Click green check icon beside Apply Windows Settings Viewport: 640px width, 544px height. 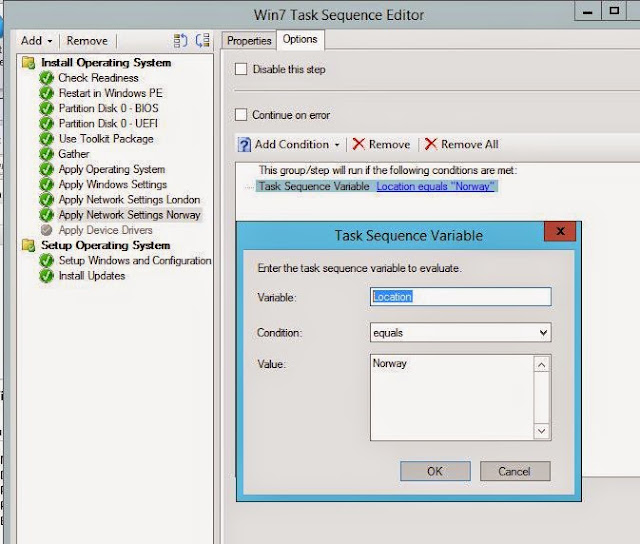tap(47, 184)
